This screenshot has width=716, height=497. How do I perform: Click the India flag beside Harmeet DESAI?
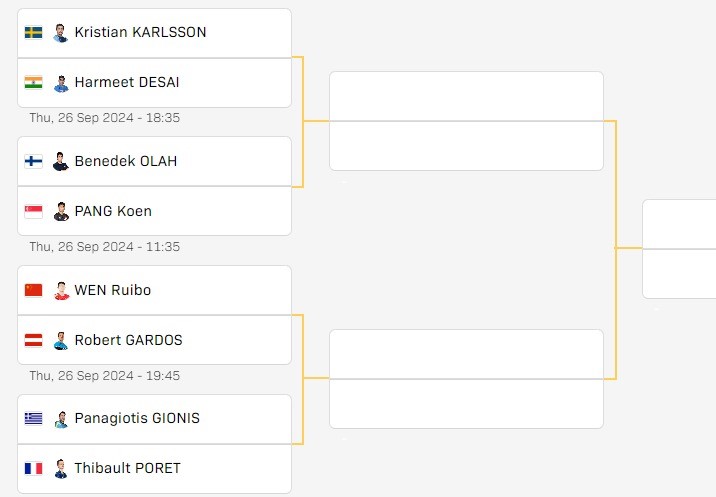point(33,83)
